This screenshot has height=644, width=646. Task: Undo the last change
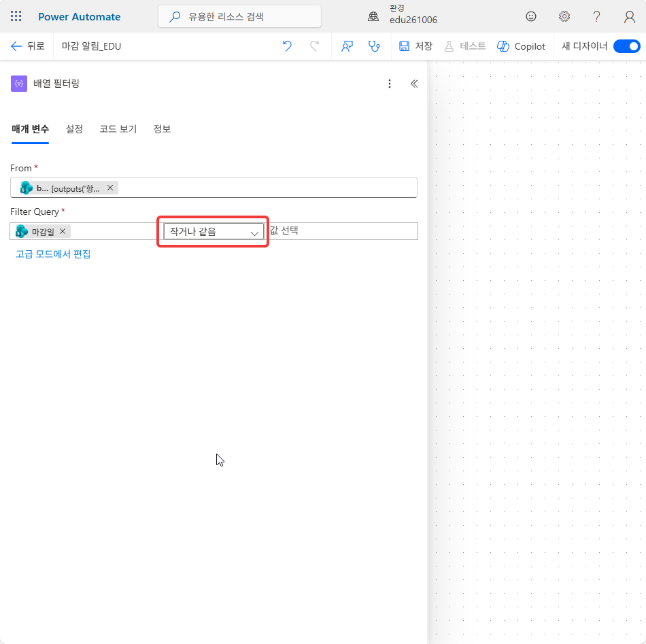coord(287,46)
